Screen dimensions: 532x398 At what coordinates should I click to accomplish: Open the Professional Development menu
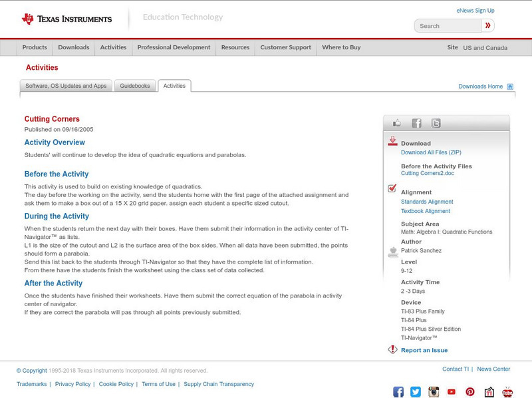174,47
